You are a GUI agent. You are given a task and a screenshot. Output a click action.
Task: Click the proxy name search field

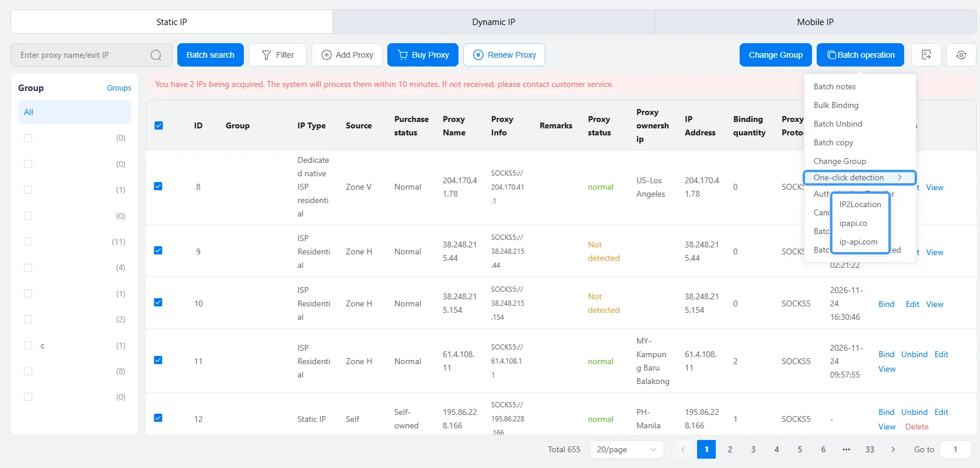92,55
